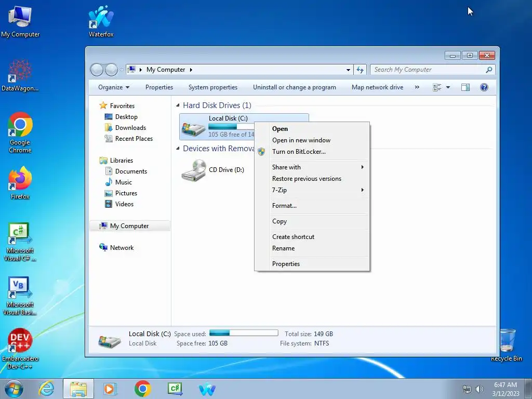Show more toolbar commands chevron
Image resolution: width=532 pixels, height=399 pixels.
417,87
